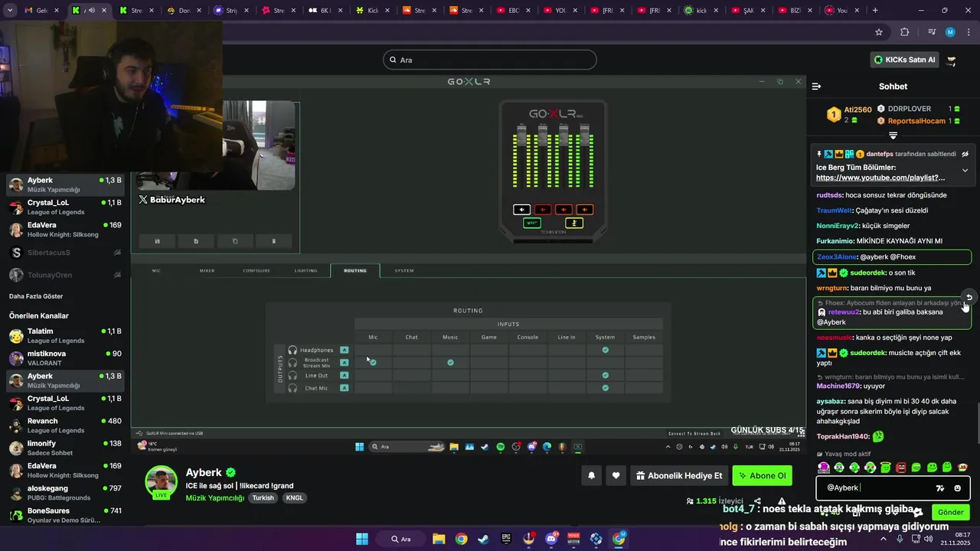Open Revanch channel from sidebar
Screen dimensions: 980x551
point(65,425)
